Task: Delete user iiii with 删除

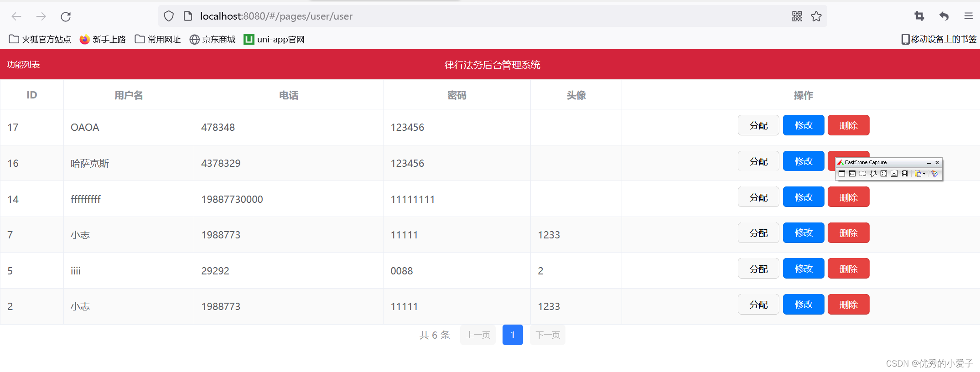Action: click(x=849, y=269)
